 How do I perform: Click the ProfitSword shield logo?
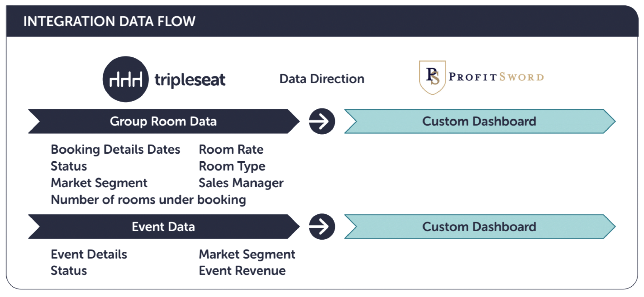pos(433,77)
